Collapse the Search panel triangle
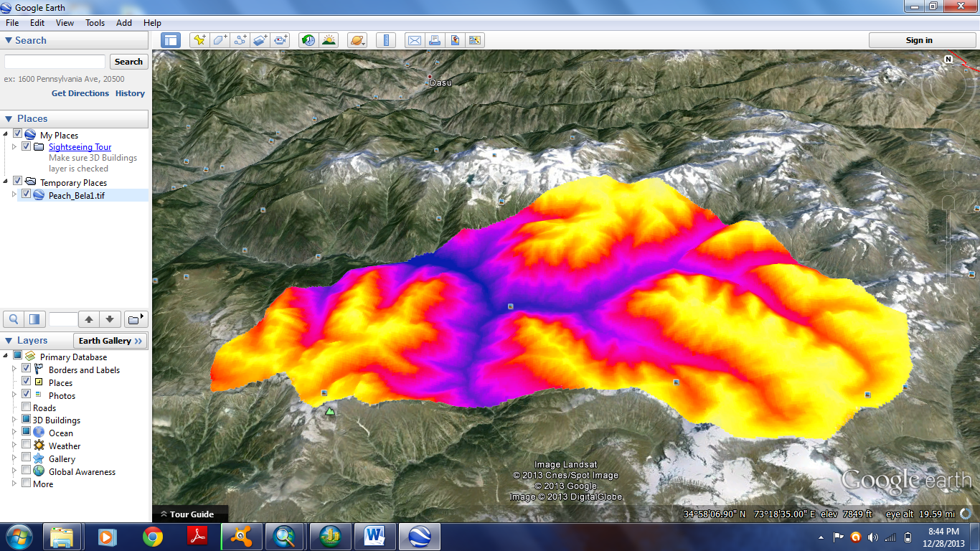Image resolution: width=980 pixels, height=551 pixels. [x=9, y=41]
